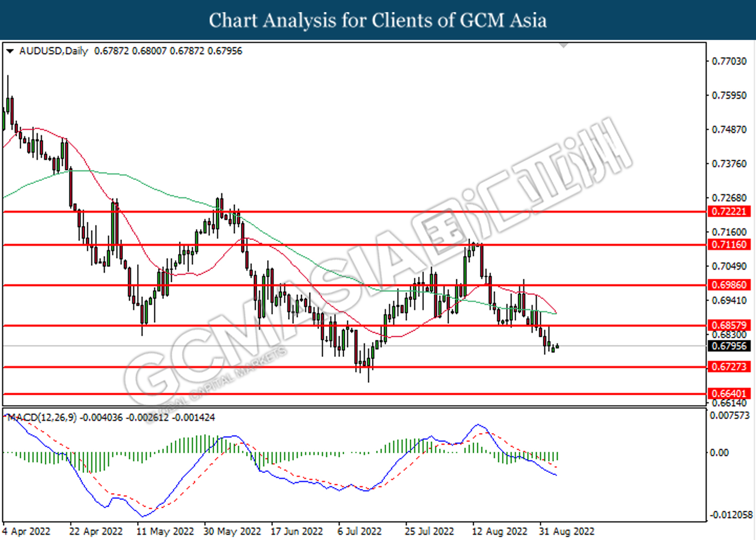Select the MACD values -0.004036 -0.002612 -0.001424

(x=148, y=417)
